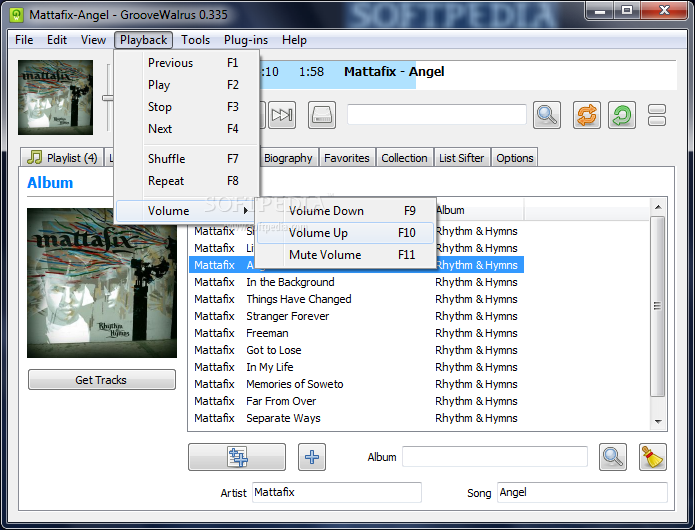Expand the Volume submenu entry

(186, 211)
